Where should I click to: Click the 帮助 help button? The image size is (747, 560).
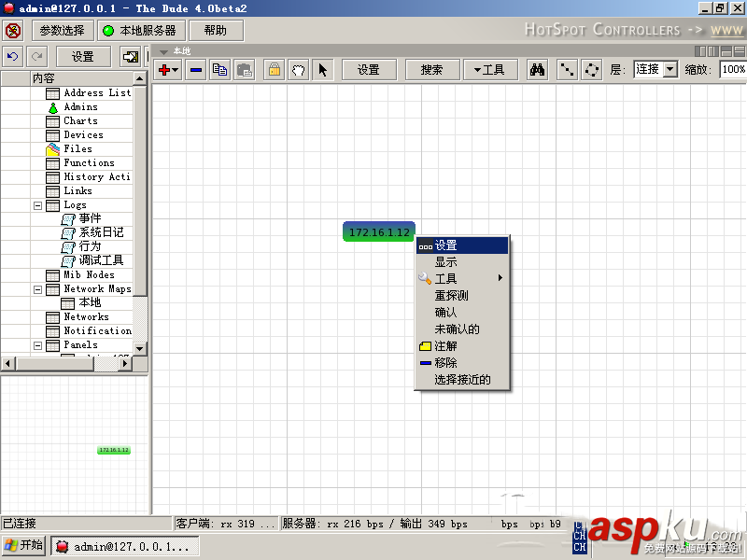(x=216, y=31)
